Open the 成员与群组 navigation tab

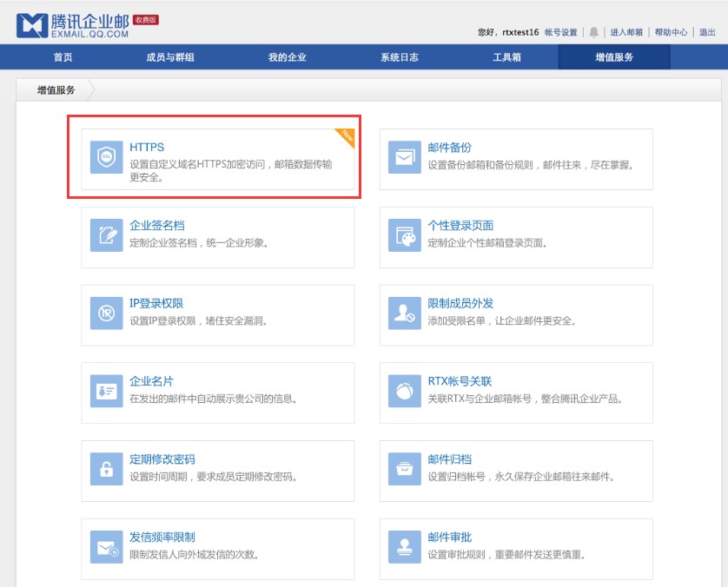[x=170, y=57]
